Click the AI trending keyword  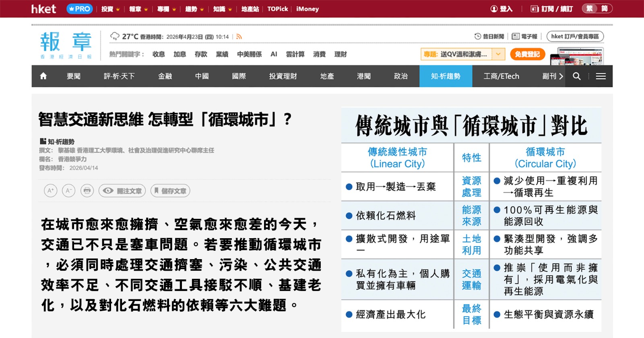coord(274,54)
